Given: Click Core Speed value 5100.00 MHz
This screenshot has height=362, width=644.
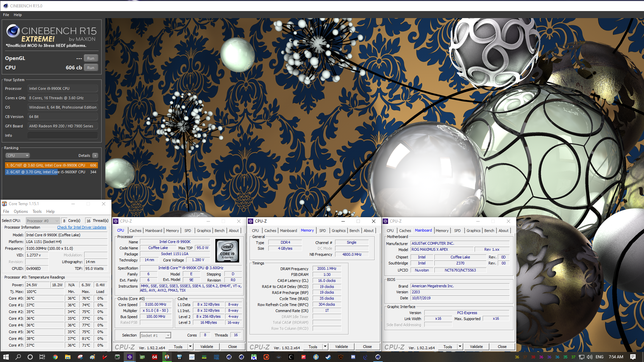Looking at the screenshot, I should 156,304.
